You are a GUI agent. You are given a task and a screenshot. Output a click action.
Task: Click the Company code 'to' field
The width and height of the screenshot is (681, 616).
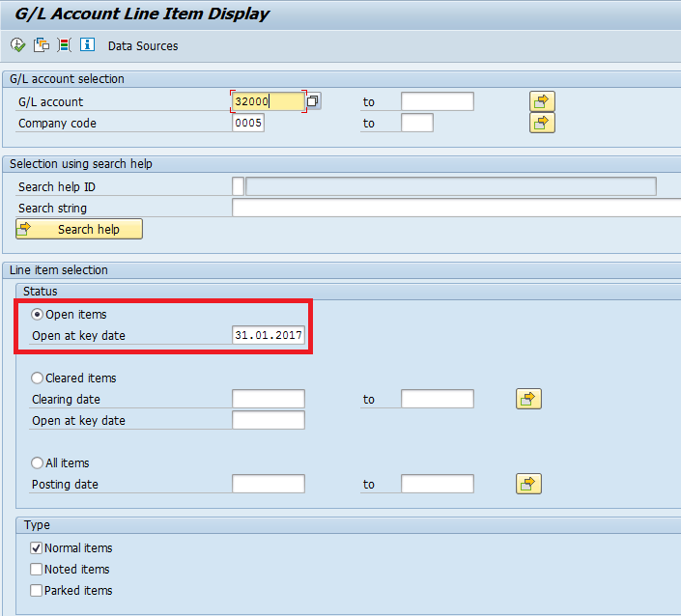(417, 123)
